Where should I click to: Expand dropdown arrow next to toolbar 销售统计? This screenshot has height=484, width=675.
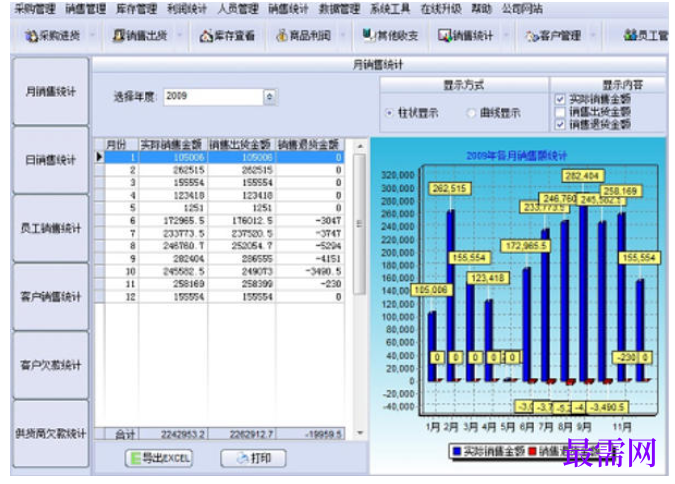(506, 36)
